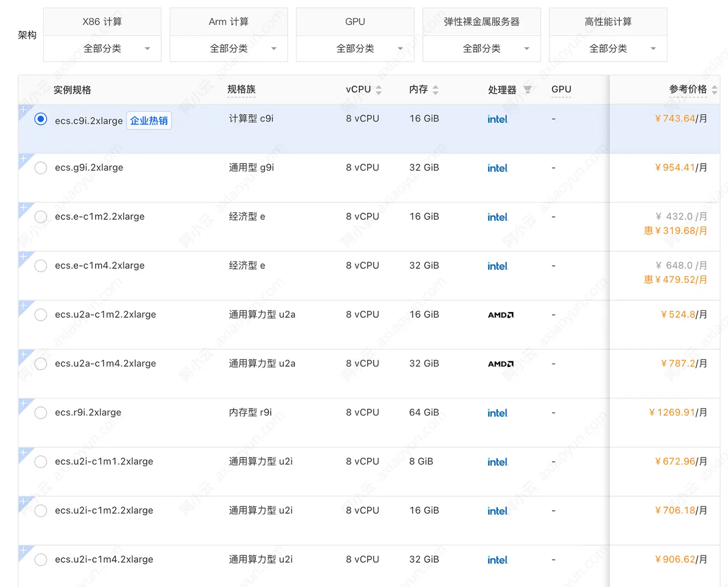Expand the ecs.u2a-c1m4.2xlarge row plus corner
Image resolution: width=728 pixels, height=587 pixels.
[23, 355]
